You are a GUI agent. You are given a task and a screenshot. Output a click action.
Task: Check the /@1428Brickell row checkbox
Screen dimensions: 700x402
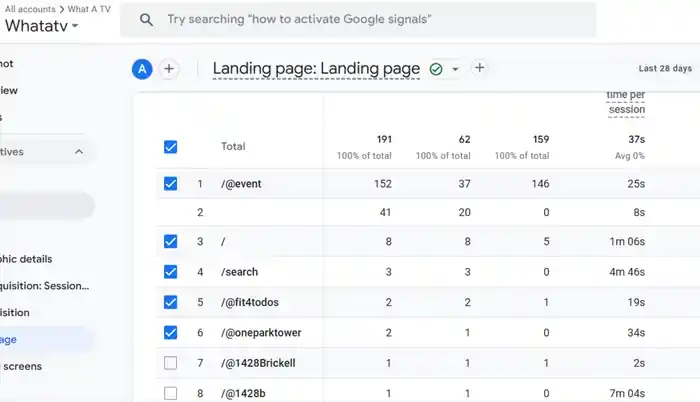click(171, 363)
